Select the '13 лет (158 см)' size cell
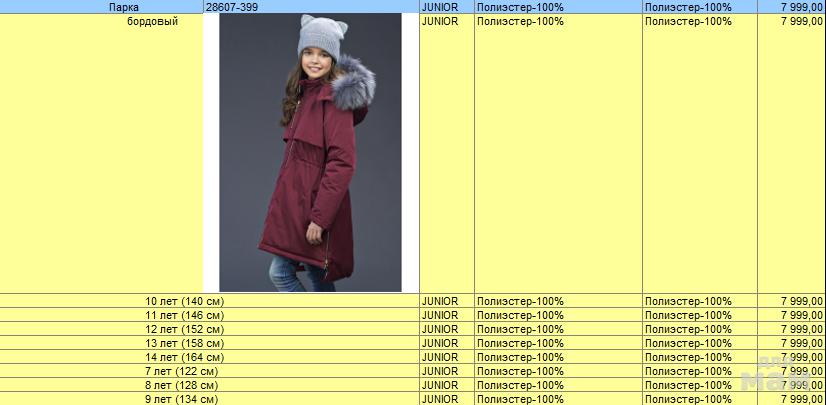 point(184,343)
